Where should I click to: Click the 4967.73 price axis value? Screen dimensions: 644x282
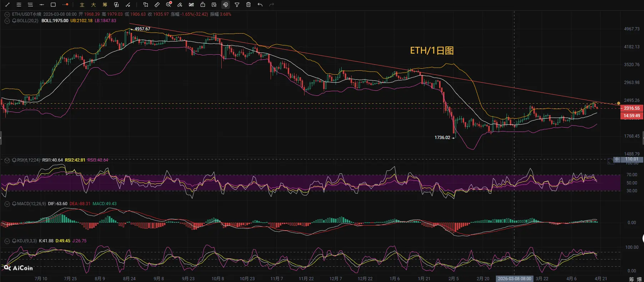(632, 29)
